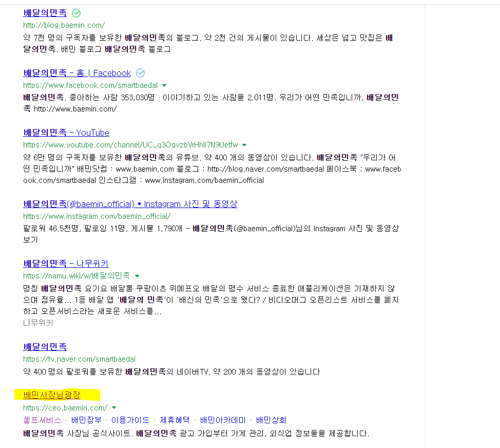Viewport: 500px width, 448px height.
Task: Click the Instagram snippet starting 팔로워 46.5천명
Action: (211, 234)
